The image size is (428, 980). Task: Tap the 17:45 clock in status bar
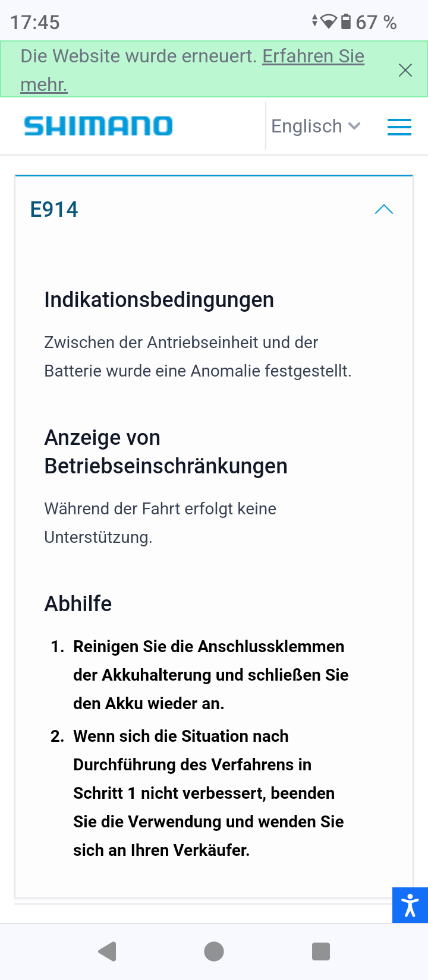tap(35, 23)
